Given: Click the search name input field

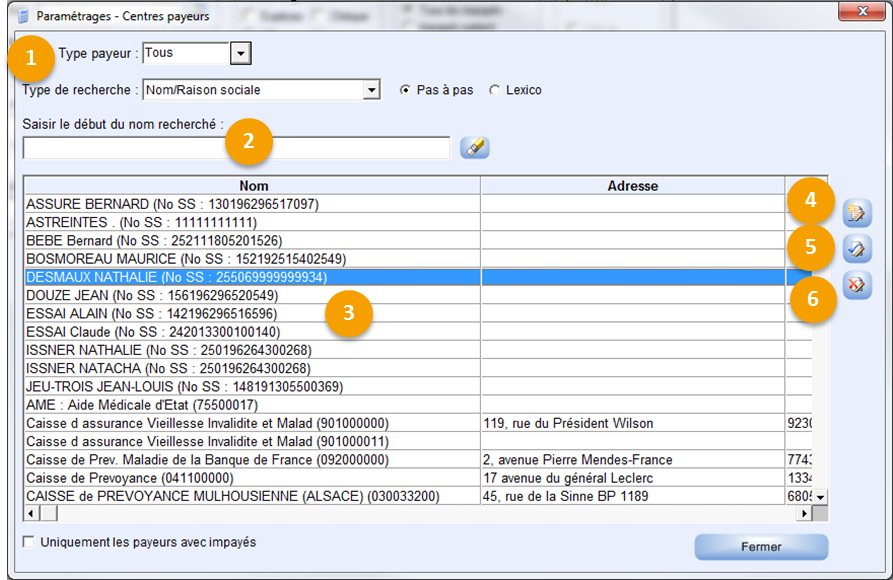Looking at the screenshot, I should coord(236,148).
